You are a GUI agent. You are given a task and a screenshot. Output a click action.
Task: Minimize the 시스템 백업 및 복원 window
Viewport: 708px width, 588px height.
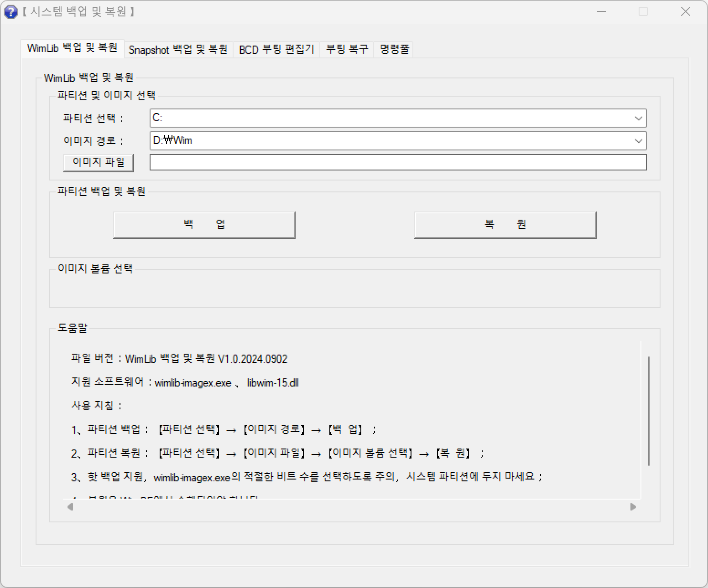point(602,12)
